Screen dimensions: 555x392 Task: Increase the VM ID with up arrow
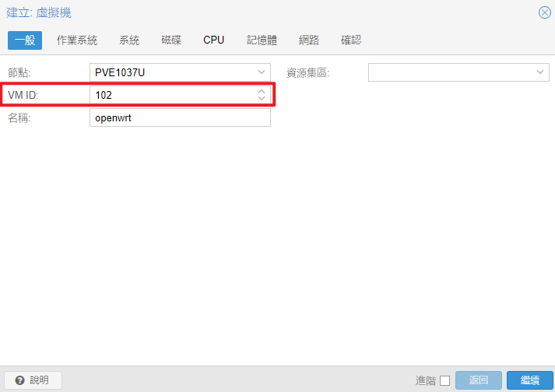click(262, 91)
